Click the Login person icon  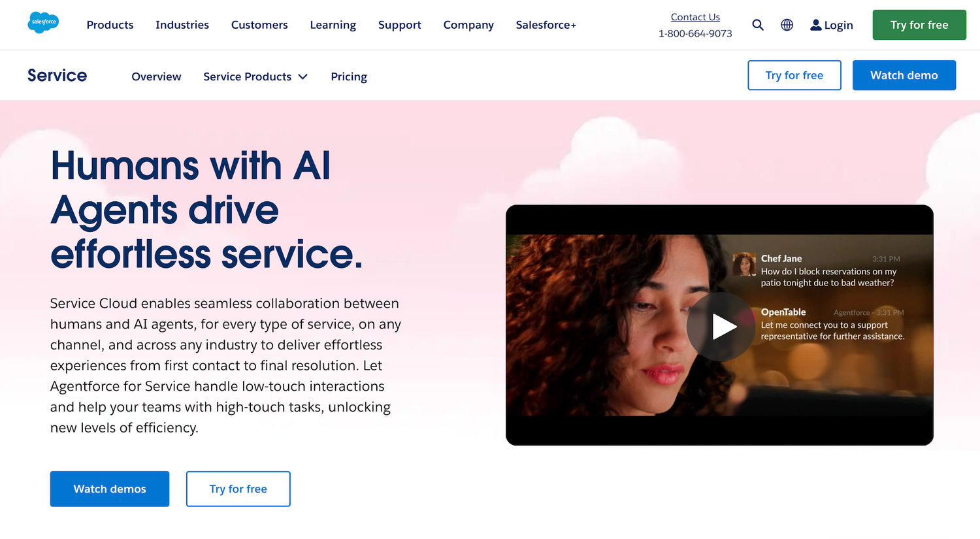tap(815, 25)
